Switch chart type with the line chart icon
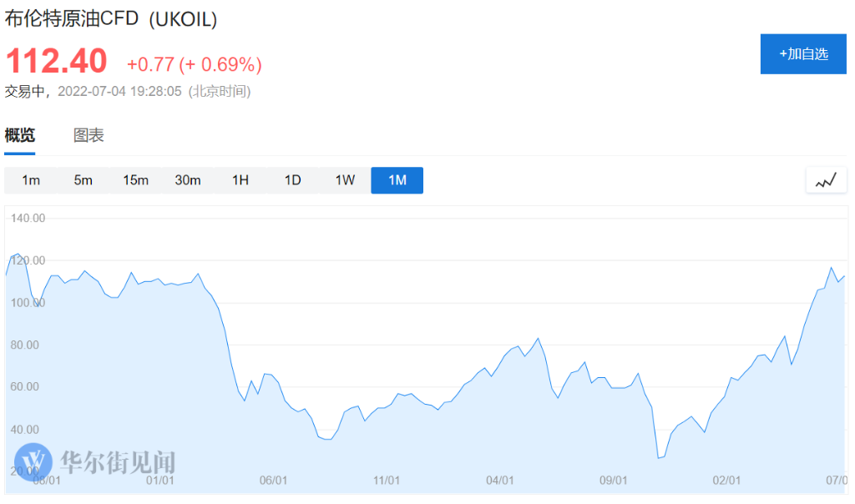Viewport: 855px width, 504px height. pos(826,180)
